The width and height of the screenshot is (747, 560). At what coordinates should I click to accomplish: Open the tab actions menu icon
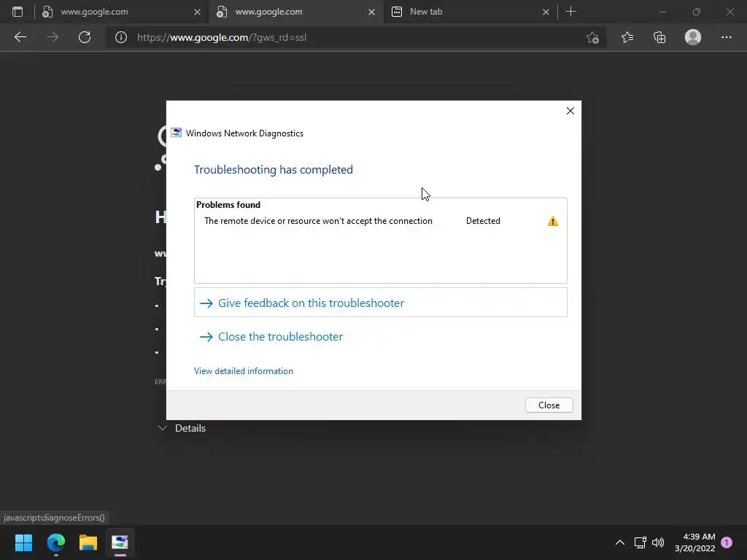[x=18, y=12]
